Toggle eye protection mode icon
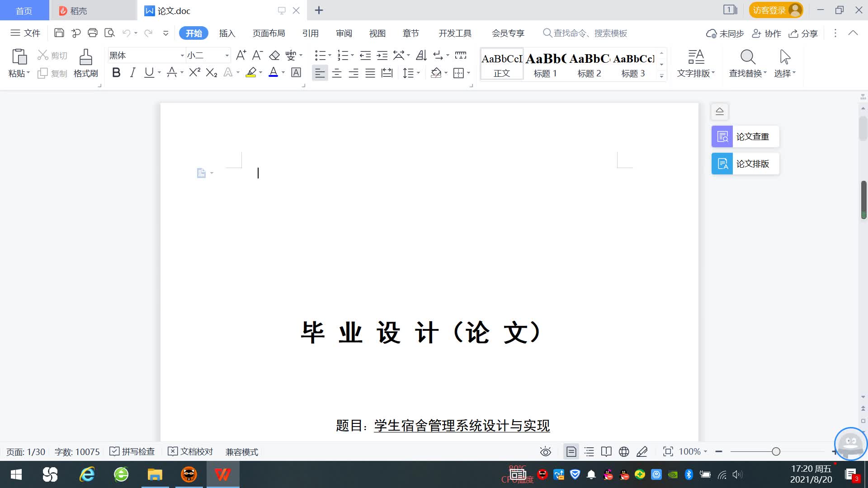Viewport: 868px width, 488px height. click(x=545, y=451)
